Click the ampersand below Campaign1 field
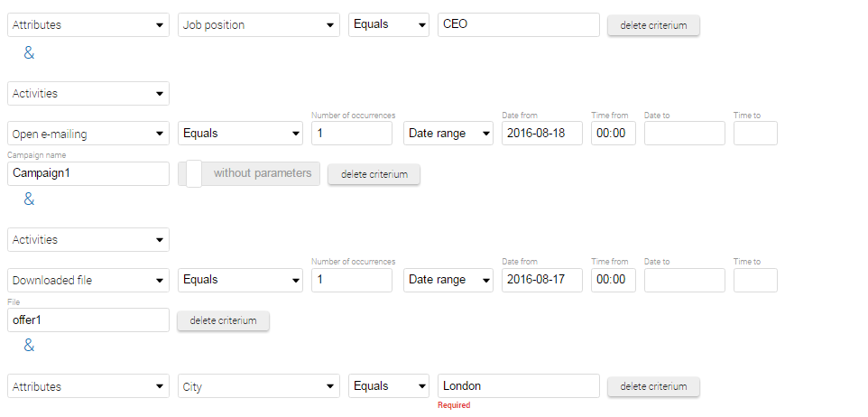Viewport: 868px width, 417px height. [x=29, y=199]
